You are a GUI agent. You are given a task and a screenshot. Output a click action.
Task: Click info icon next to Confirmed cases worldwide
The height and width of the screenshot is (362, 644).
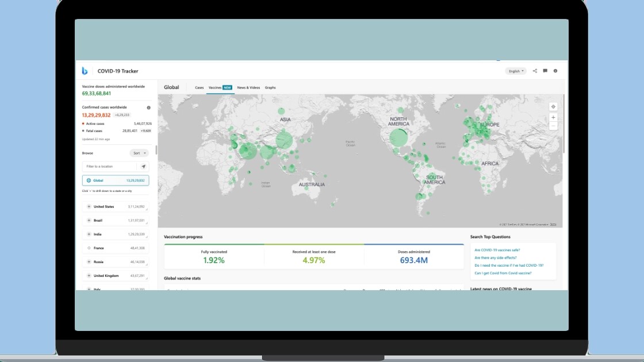point(148,107)
